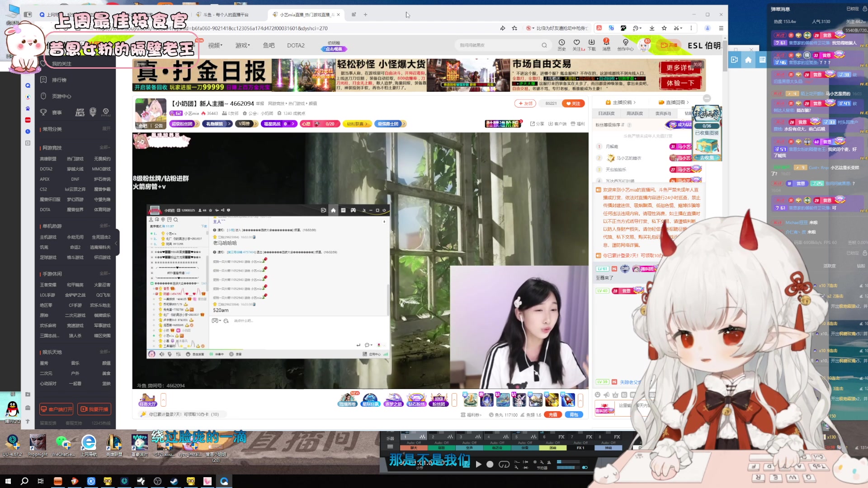The height and width of the screenshot is (488, 868).
Task: Open the 视频 dropdown in Douyu nav
Action: (x=215, y=45)
